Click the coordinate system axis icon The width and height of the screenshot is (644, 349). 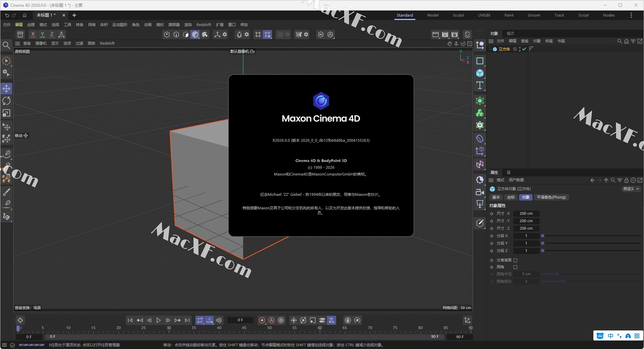coord(61,34)
